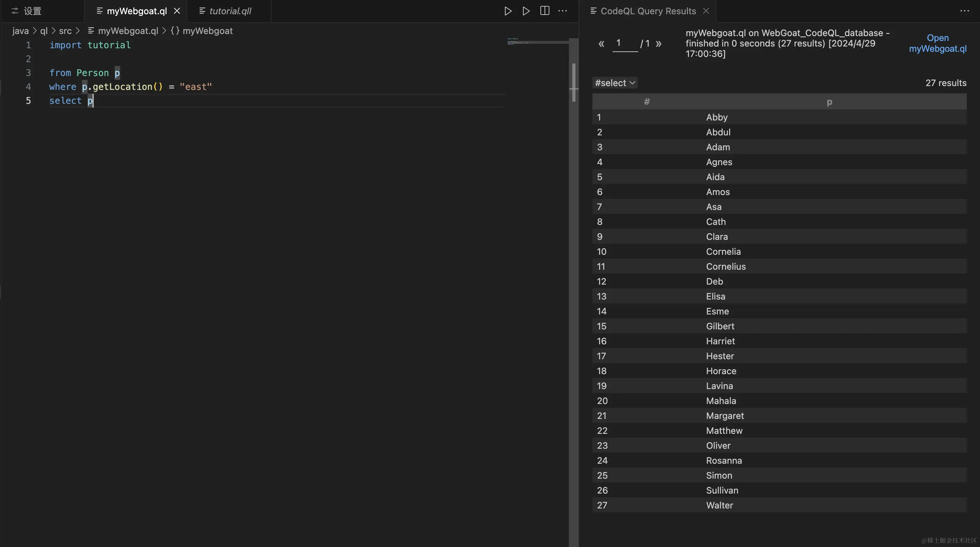
Task: Select the Margaret result row
Action: (780, 415)
